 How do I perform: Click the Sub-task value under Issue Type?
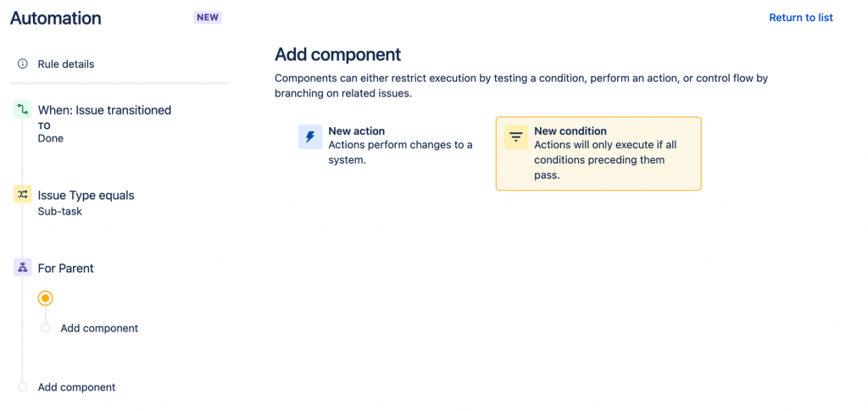[x=60, y=211]
